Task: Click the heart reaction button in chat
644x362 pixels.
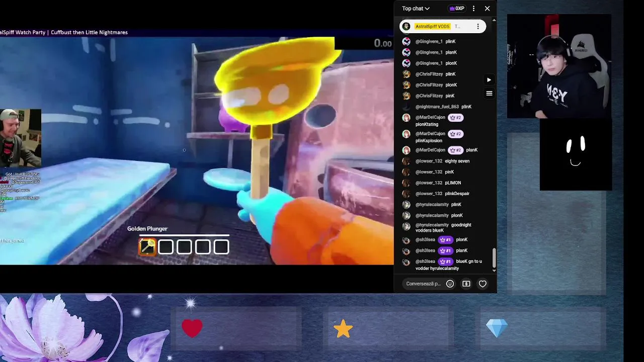Action: 482,284
